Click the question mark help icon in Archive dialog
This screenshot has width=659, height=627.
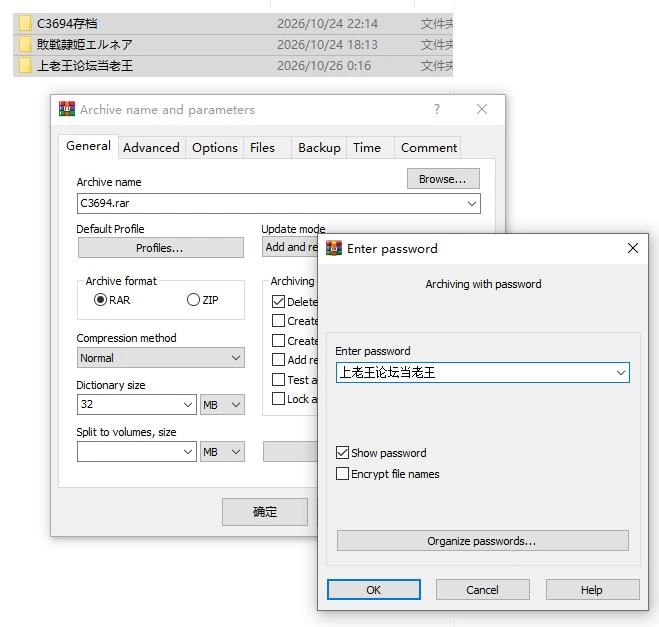[437, 109]
